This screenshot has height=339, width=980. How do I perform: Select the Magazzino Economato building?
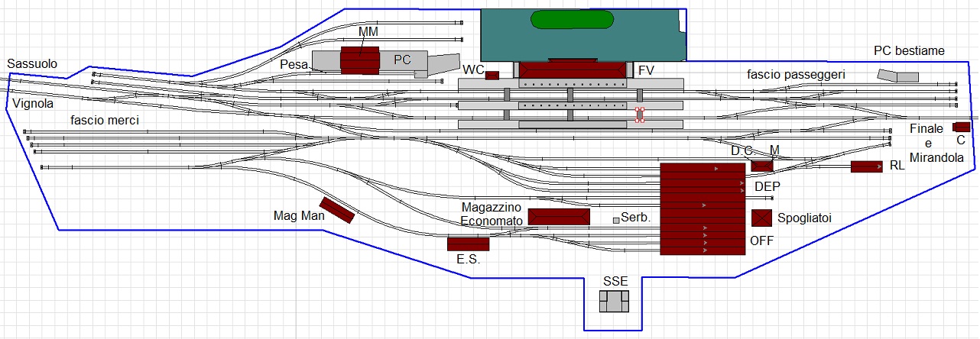pos(559,217)
